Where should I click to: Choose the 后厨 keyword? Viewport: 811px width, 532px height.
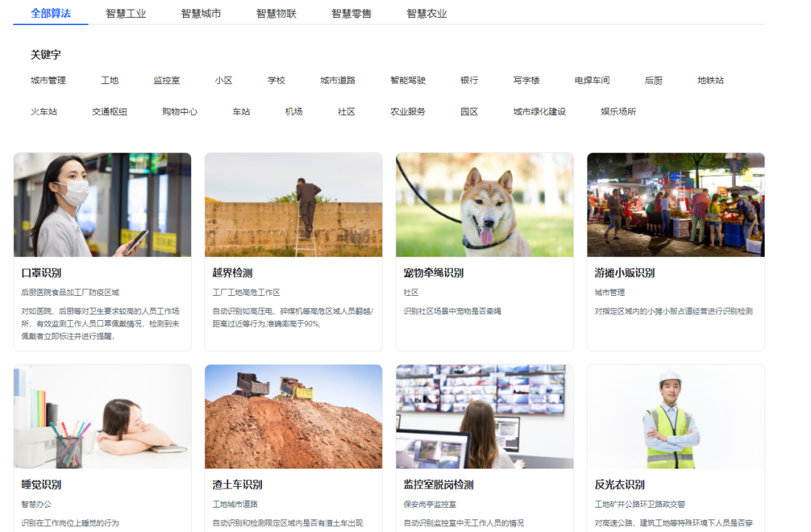click(x=653, y=80)
